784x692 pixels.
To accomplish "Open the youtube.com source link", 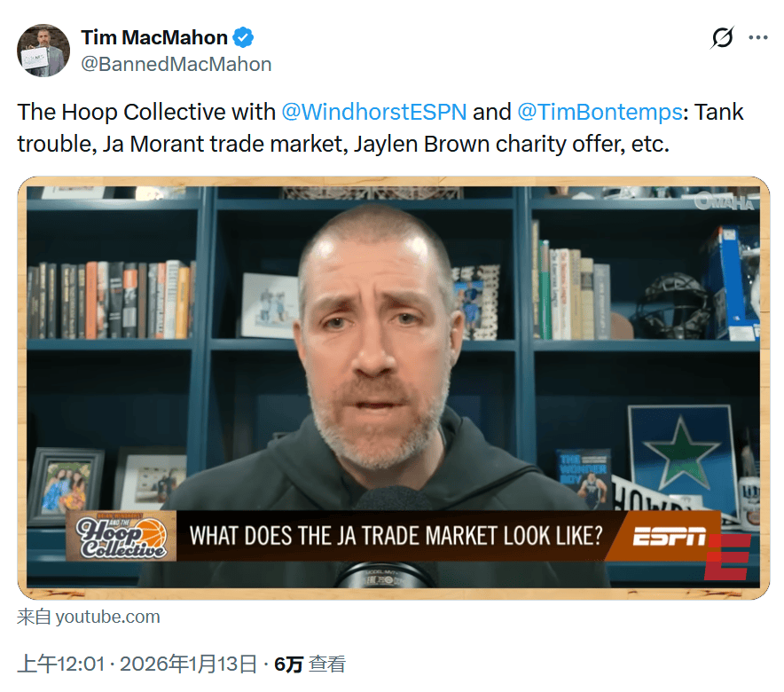I will [89, 617].
